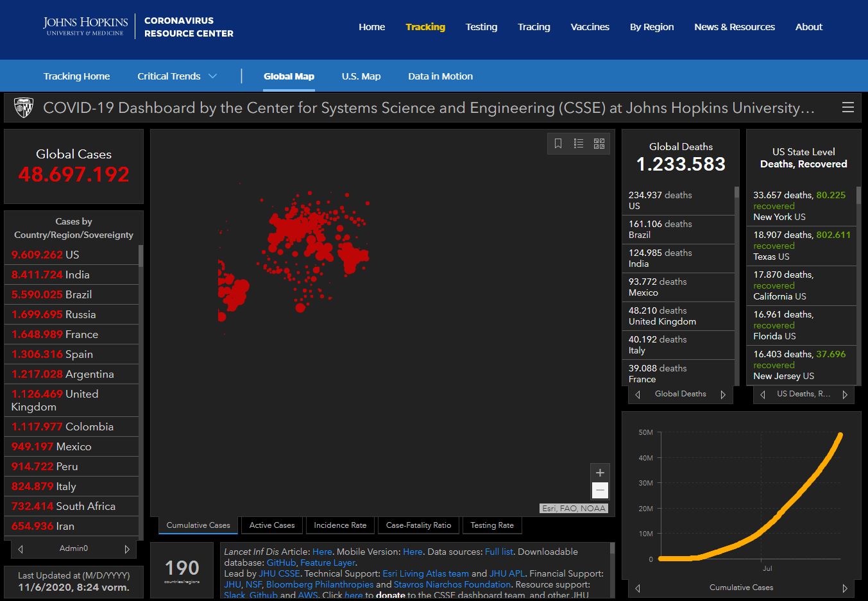Open the bookmarks icon on the map
The image size is (868, 601).
coord(558,144)
